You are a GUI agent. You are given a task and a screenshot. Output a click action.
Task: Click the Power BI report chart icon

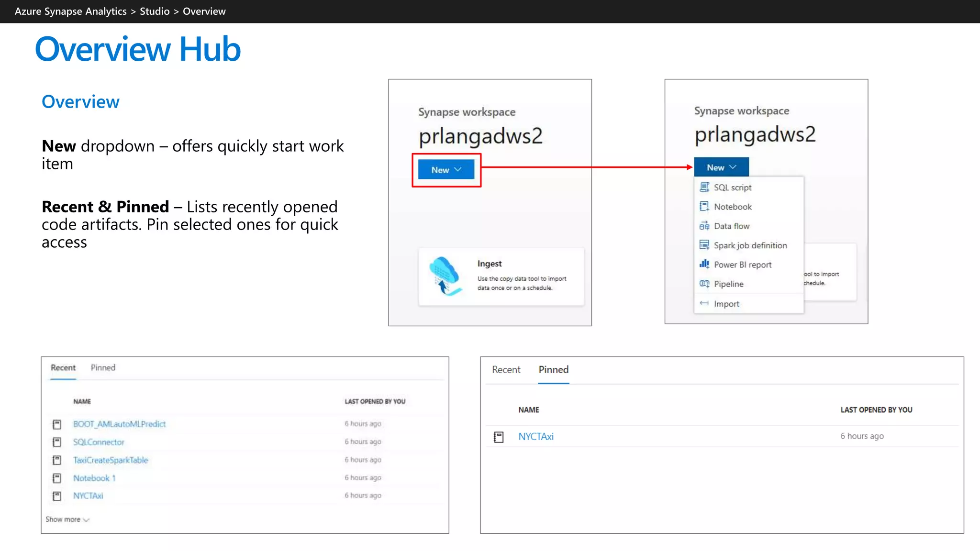tap(704, 264)
